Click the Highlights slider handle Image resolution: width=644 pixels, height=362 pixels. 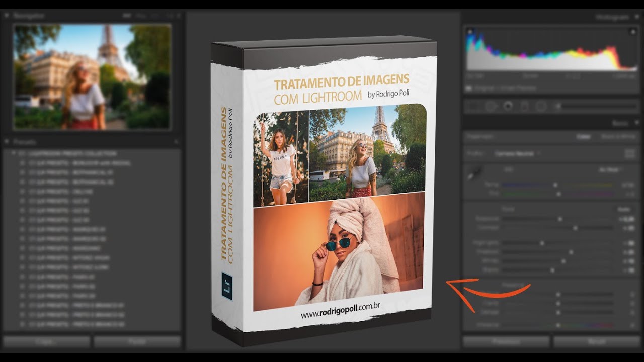(542, 243)
